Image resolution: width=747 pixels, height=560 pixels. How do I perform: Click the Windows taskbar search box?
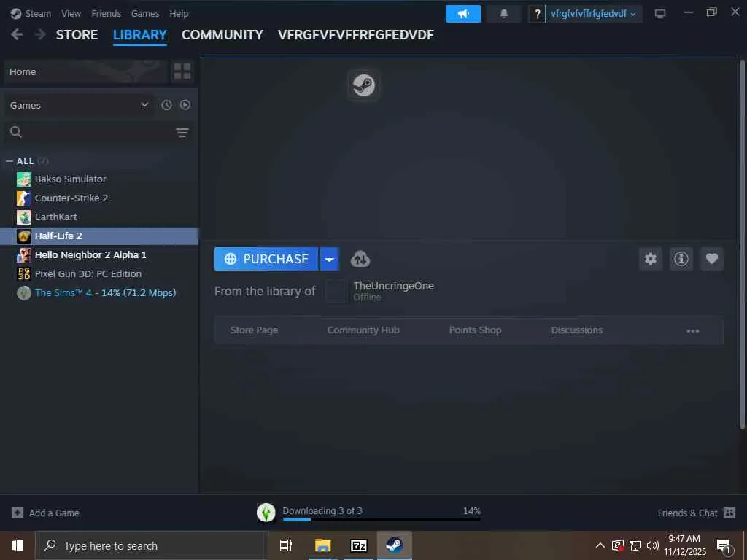click(152, 545)
